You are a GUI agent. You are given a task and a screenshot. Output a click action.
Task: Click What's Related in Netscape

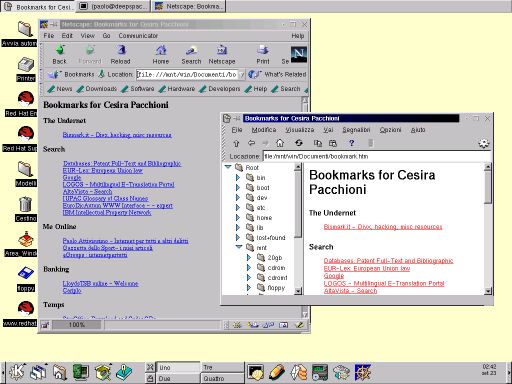277,74
